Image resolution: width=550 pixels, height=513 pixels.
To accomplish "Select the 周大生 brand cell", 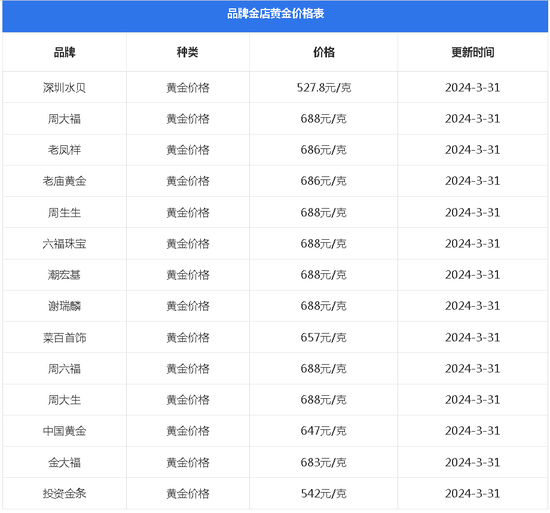I will (65, 400).
